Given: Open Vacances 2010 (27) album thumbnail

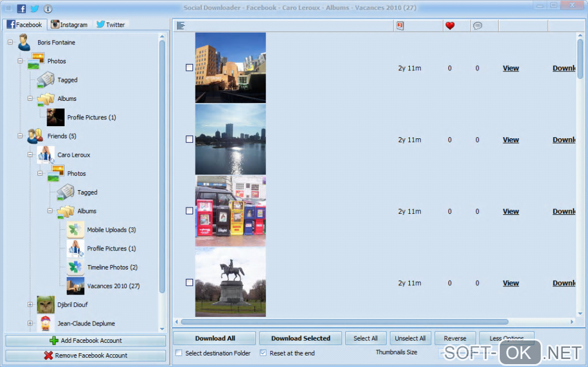Looking at the screenshot, I should pos(76,286).
